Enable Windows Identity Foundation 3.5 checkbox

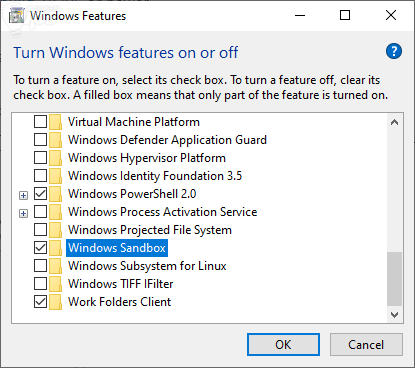tap(40, 176)
